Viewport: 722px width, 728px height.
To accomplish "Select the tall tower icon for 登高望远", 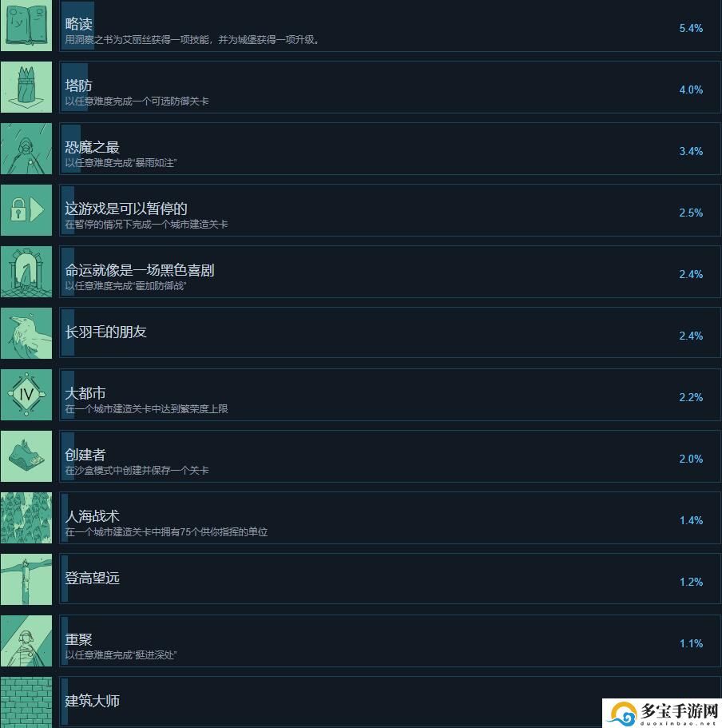I will click(26, 579).
